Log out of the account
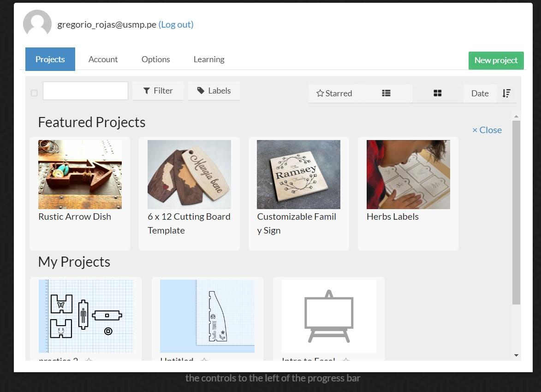Image resolution: width=541 pixels, height=392 pixels. [x=176, y=24]
